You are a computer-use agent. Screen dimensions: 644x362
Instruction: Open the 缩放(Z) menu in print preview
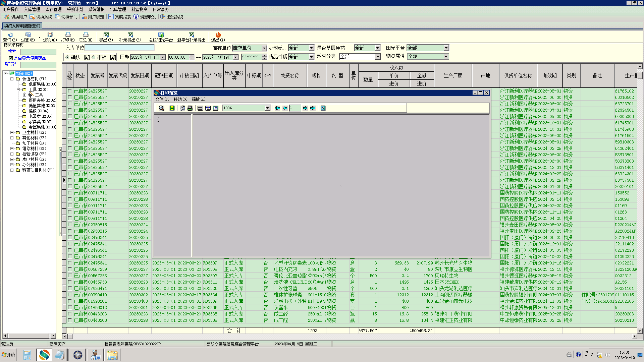click(x=198, y=99)
